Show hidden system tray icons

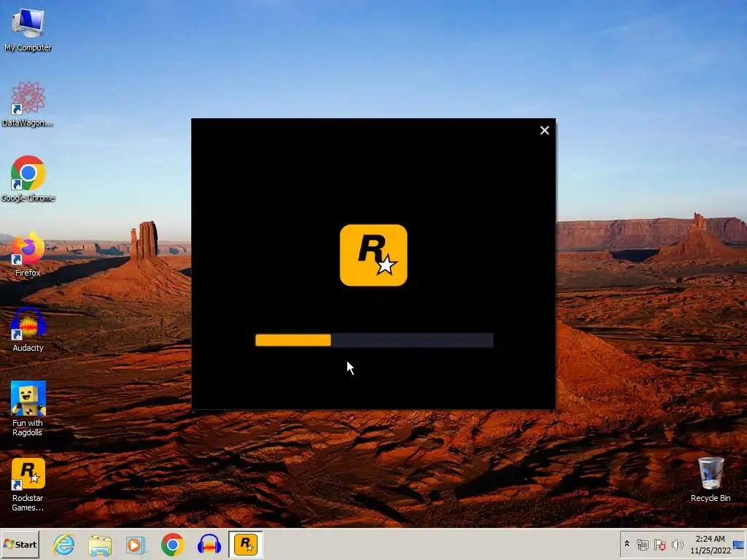[x=627, y=544]
